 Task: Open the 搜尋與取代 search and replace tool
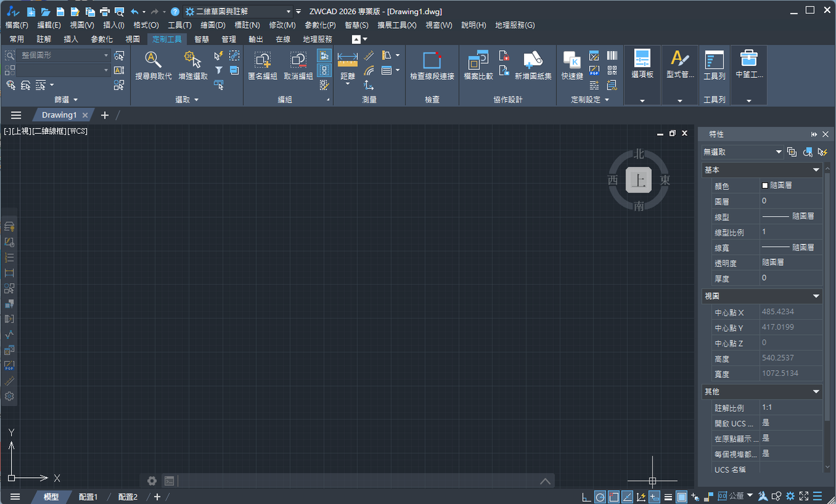click(153, 65)
